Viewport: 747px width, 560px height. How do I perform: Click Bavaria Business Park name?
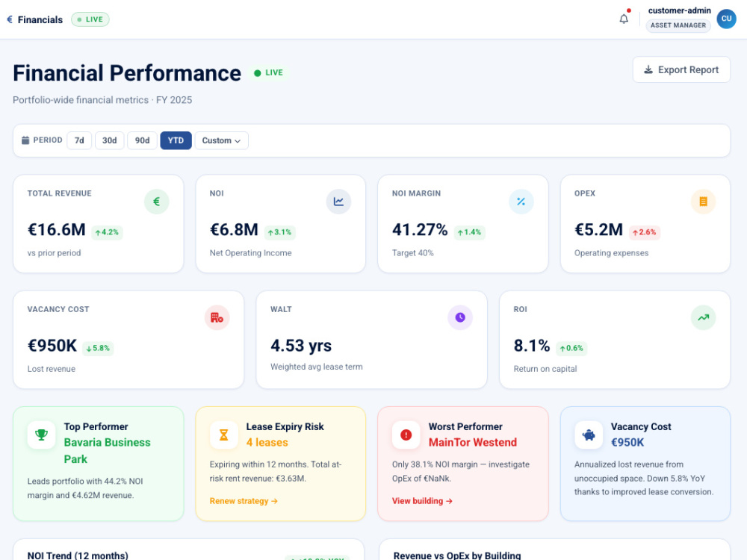click(x=107, y=451)
